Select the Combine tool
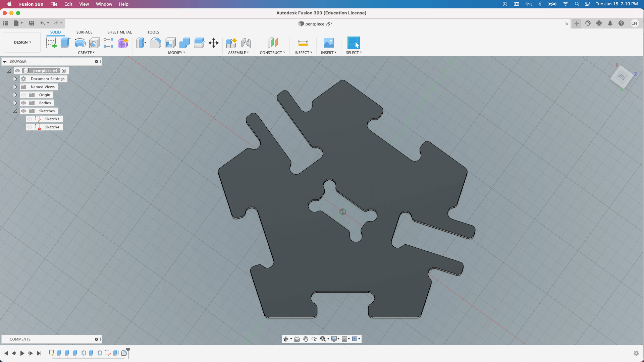This screenshot has width=644, height=362. pyautogui.click(x=184, y=43)
